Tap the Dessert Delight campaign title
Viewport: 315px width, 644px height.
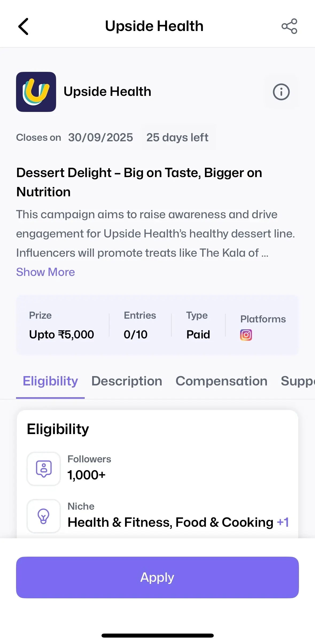(139, 182)
